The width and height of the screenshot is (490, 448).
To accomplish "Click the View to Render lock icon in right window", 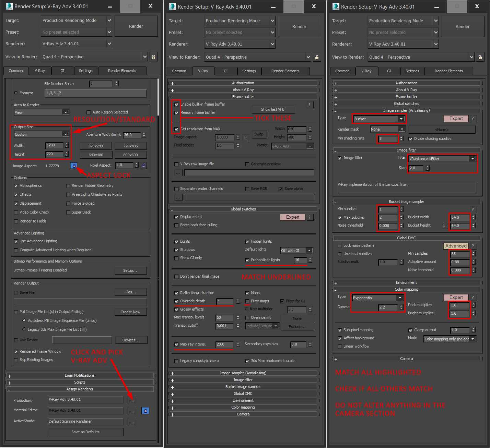I will [x=480, y=57].
